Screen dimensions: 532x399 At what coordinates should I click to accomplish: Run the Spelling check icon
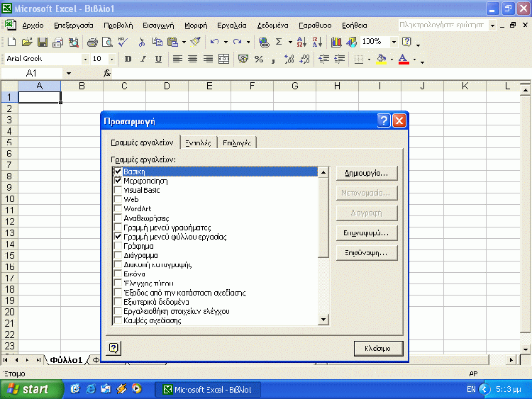tap(123, 42)
